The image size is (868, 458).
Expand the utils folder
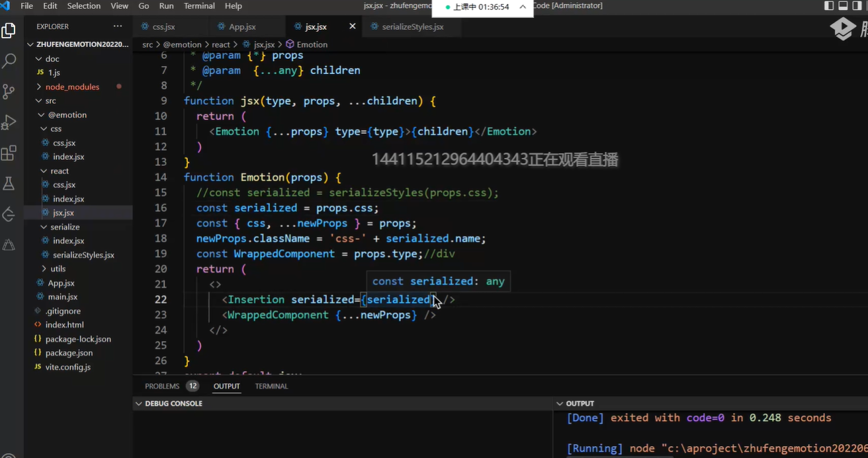pyautogui.click(x=58, y=268)
